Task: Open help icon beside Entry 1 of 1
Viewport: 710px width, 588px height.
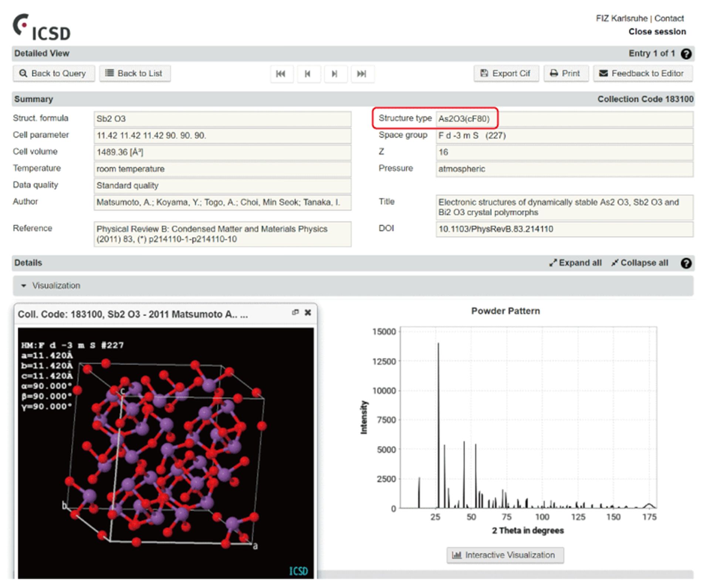Action: coord(686,54)
